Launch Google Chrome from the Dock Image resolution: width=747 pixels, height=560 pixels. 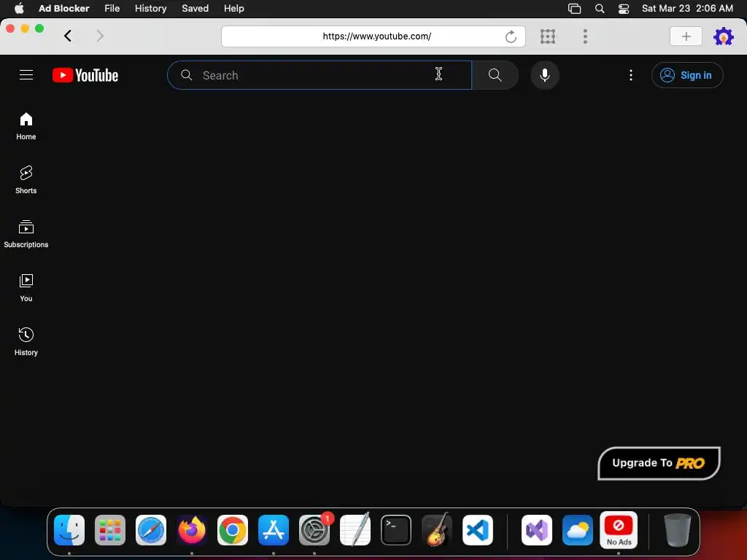tap(233, 530)
